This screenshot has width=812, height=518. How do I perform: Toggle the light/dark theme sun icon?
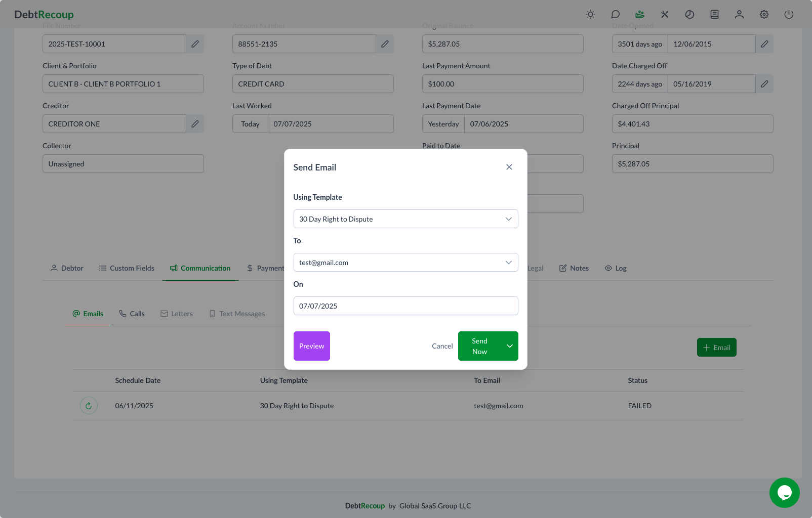(x=590, y=15)
